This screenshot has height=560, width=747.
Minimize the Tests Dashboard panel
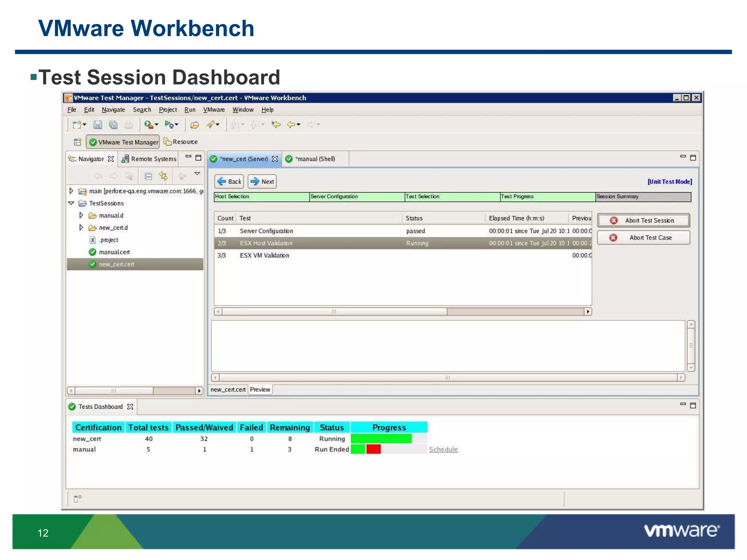pyautogui.click(x=683, y=404)
